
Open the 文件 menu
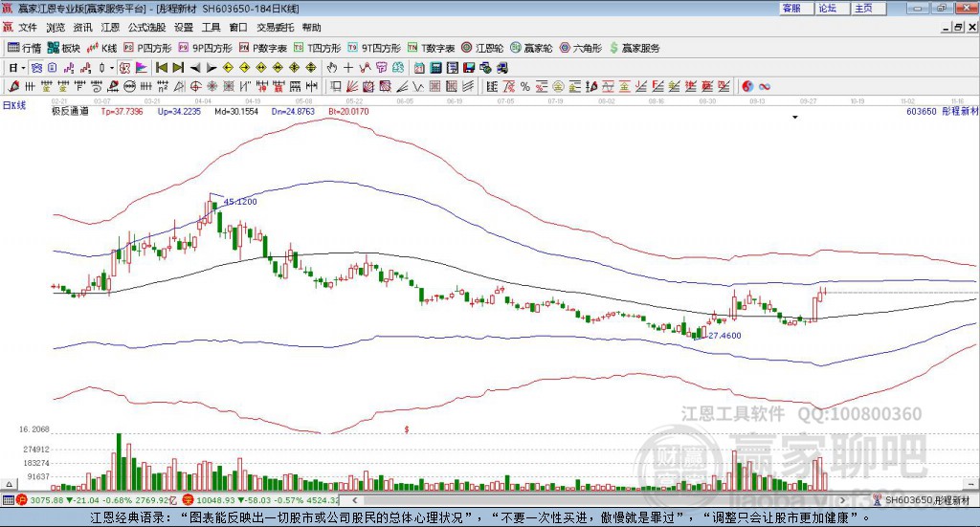(x=28, y=28)
